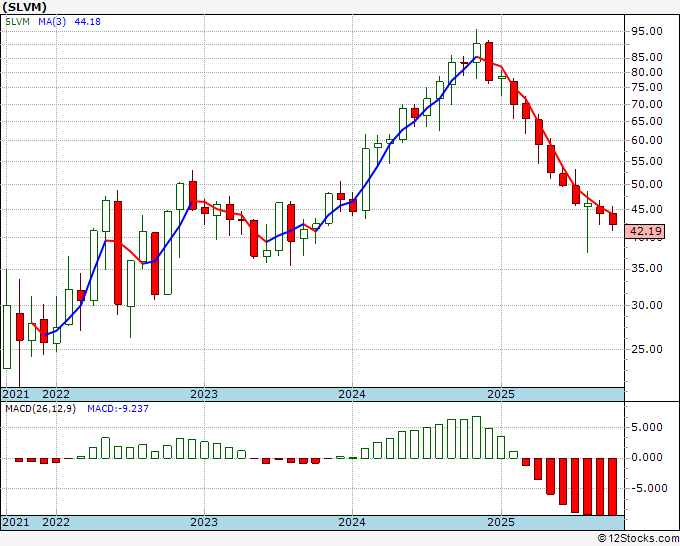Select the green SLVM legend label
Viewport: 680px width, 546px height.
pyautogui.click(x=17, y=22)
